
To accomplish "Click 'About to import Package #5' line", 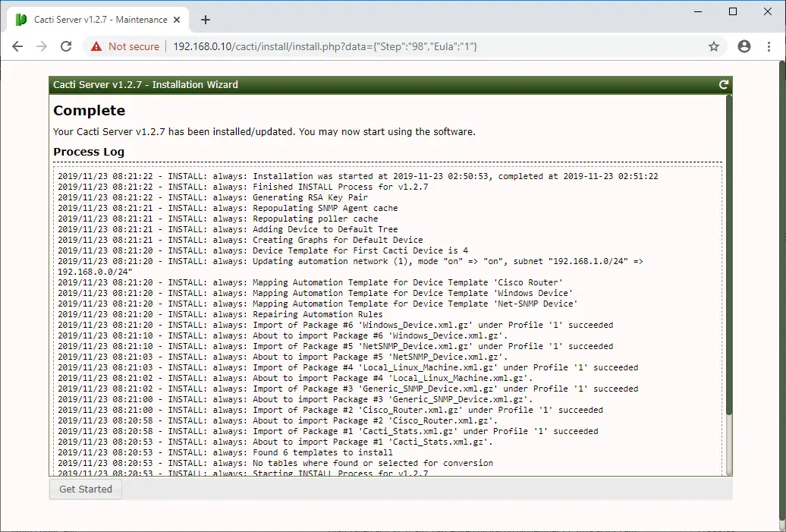I will pyautogui.click(x=283, y=357).
